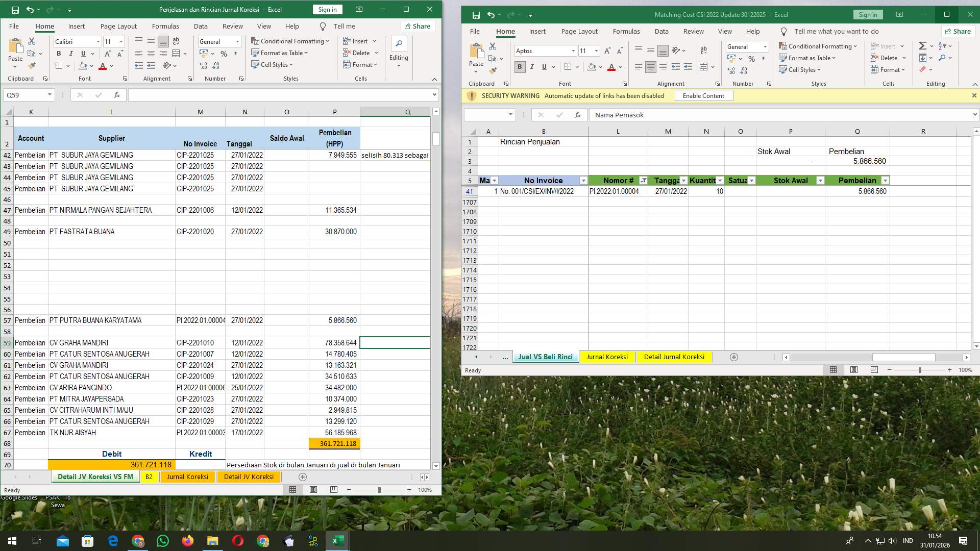Toggle bold formatting in right workbook
Screen dimensions: 980x551
[x=520, y=67]
